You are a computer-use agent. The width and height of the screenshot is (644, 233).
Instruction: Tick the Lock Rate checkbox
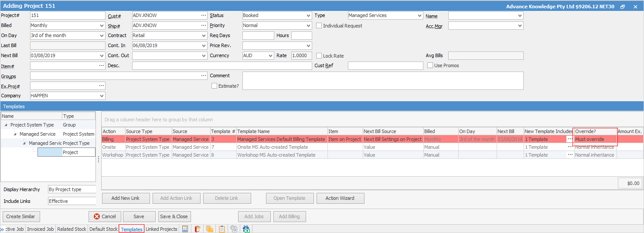319,56
